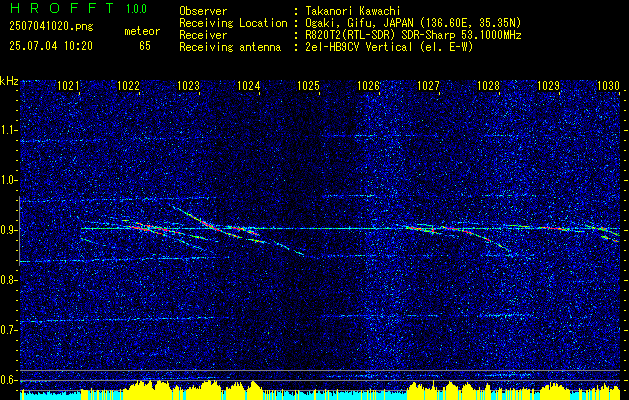
Task: Click time marker 1023
Action: tap(188, 86)
